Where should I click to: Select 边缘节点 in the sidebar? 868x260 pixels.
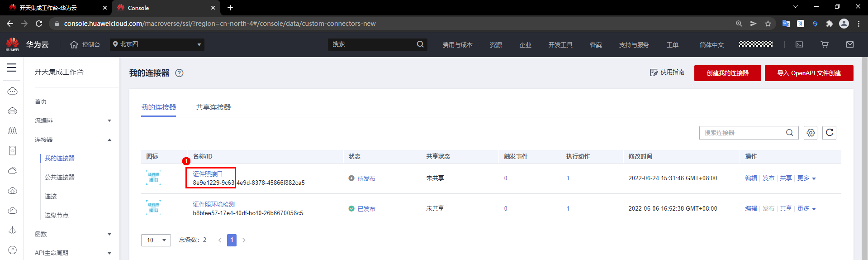pyautogui.click(x=57, y=215)
